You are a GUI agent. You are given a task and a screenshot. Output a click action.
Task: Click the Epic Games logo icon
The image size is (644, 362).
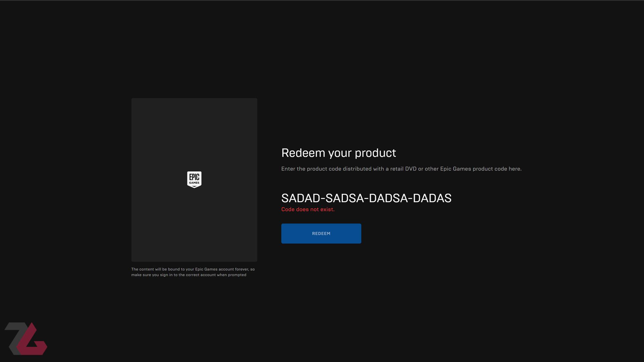click(x=194, y=180)
